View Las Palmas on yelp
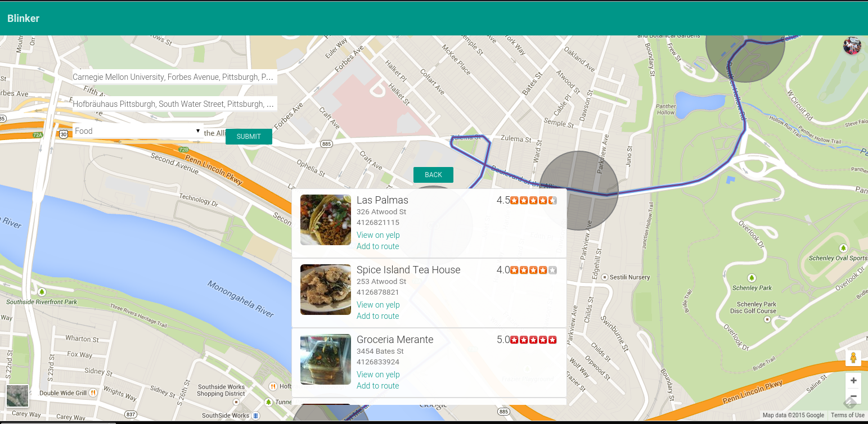 (378, 235)
